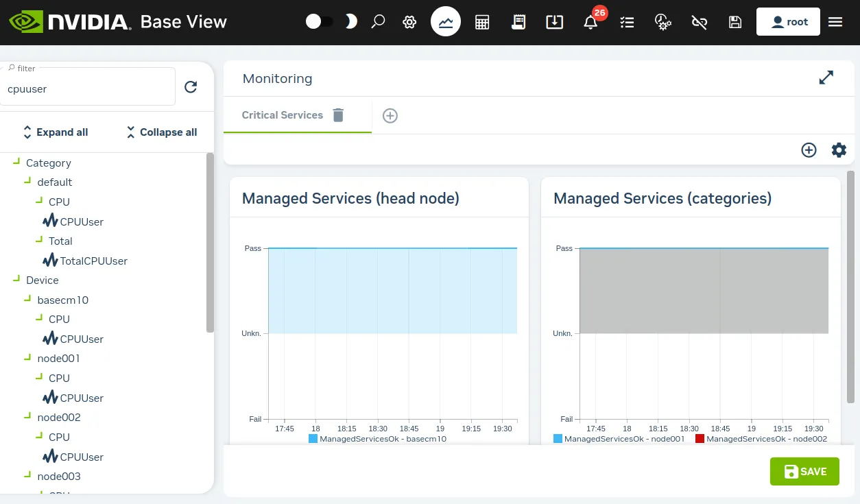Screen dimensions: 860x504
Task: Select CPUUser metric under basecm10
Action: (x=73, y=339)
